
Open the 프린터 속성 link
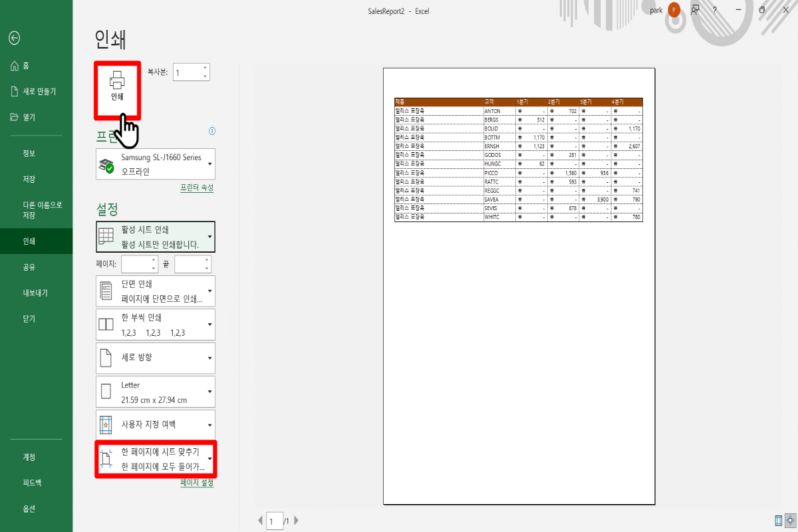pos(197,188)
